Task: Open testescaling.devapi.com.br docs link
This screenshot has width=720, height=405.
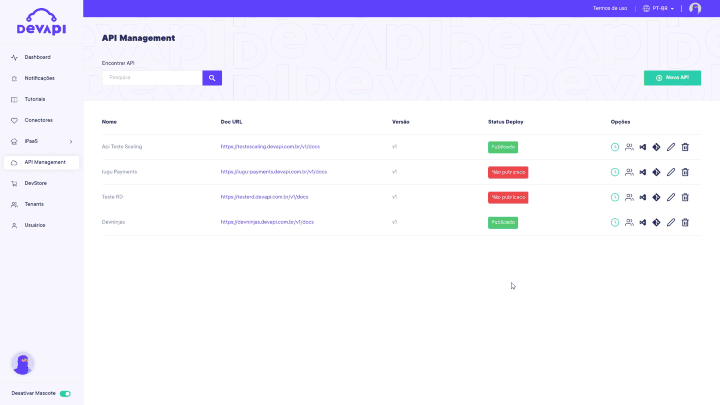Action: pyautogui.click(x=270, y=147)
